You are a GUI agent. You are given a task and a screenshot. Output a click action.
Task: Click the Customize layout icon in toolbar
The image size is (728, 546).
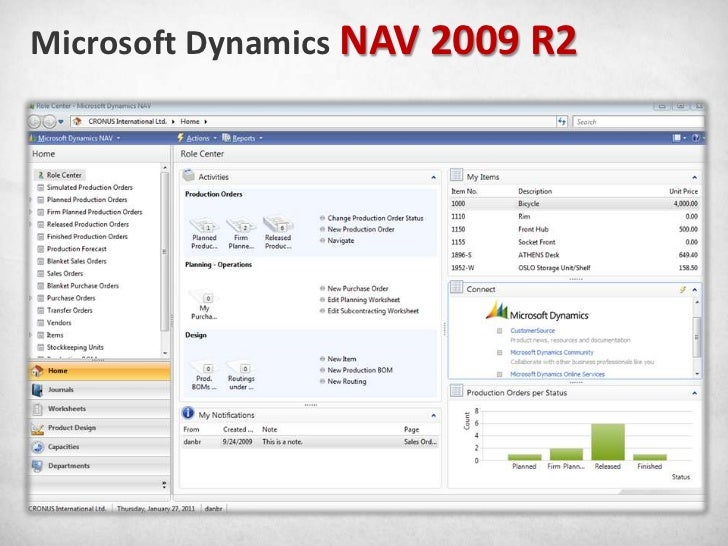[x=677, y=138]
